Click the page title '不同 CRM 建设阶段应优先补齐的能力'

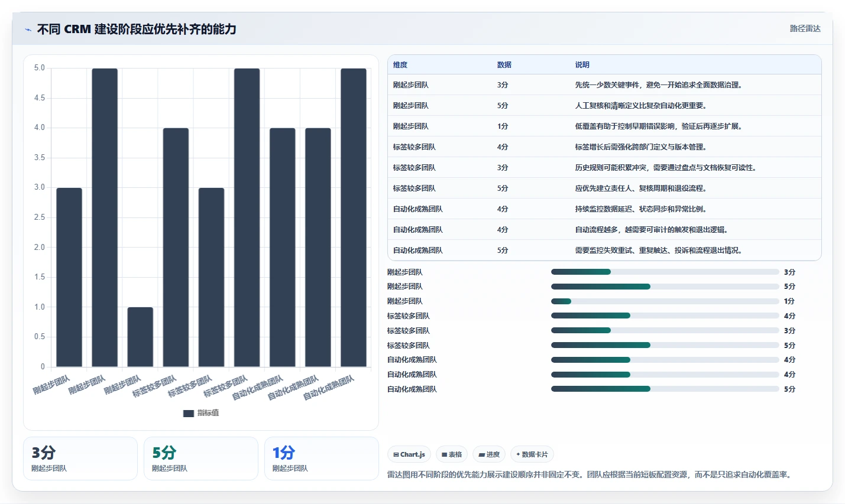tap(137, 29)
